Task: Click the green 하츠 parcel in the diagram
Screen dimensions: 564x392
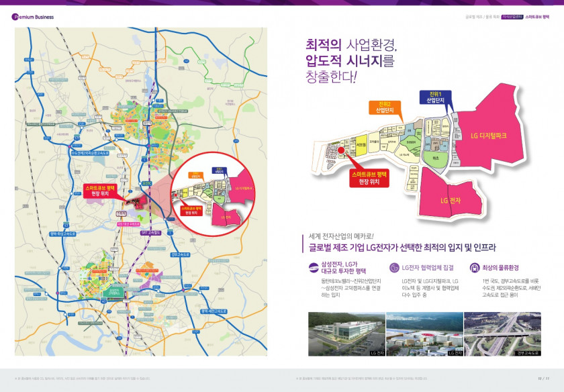Action: [436, 158]
